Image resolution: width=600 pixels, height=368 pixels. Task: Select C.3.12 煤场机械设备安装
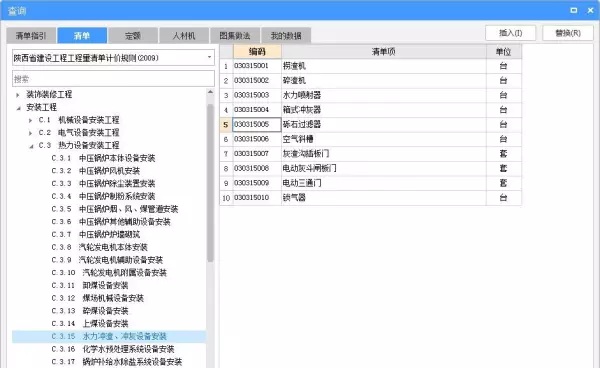[98, 298]
